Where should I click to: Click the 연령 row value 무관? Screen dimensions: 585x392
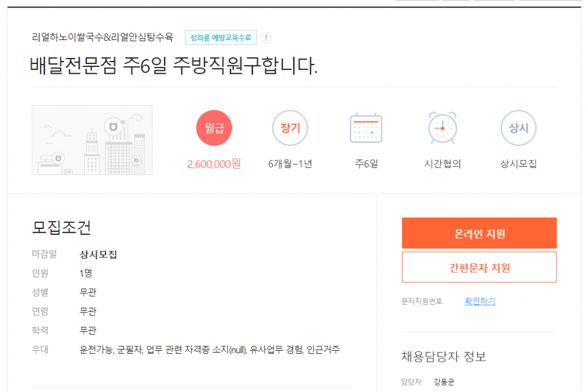point(88,311)
